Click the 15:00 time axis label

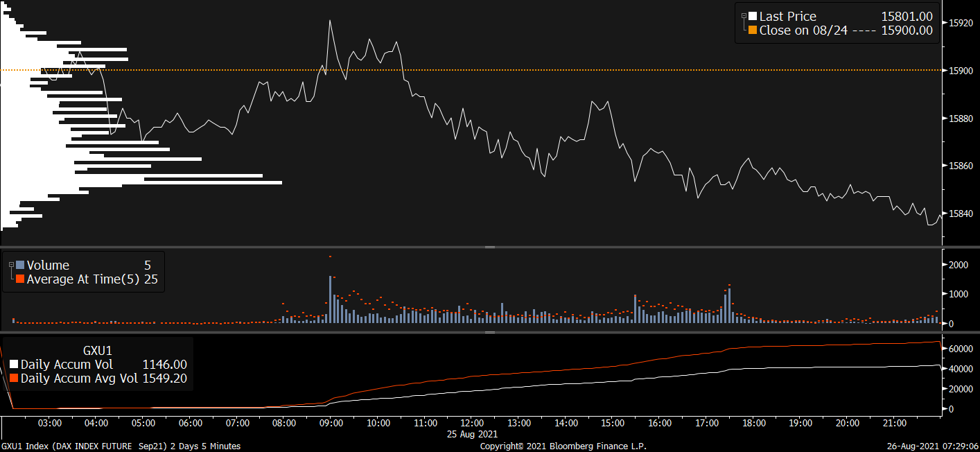coord(613,423)
